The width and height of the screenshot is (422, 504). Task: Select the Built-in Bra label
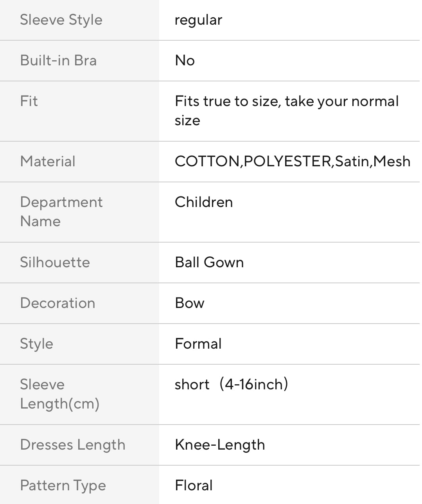click(x=58, y=61)
